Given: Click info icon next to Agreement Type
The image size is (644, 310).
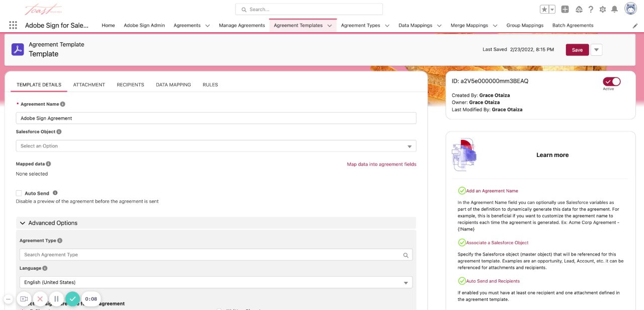Looking at the screenshot, I should tap(60, 241).
